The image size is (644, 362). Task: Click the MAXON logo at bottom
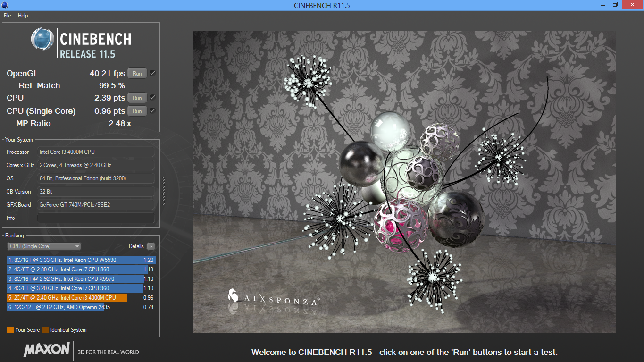tap(47, 350)
